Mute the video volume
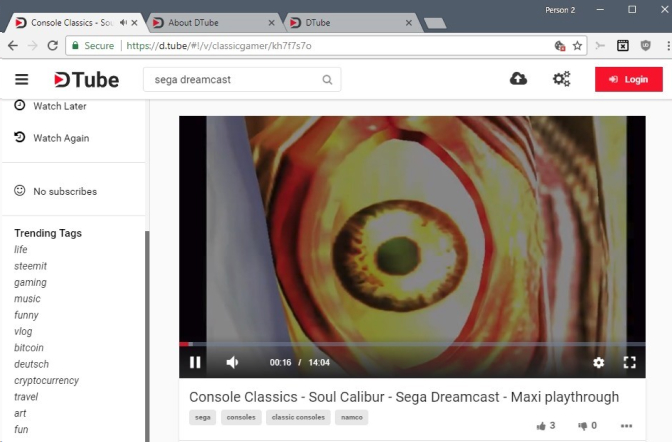The height and width of the screenshot is (442, 672). [232, 362]
